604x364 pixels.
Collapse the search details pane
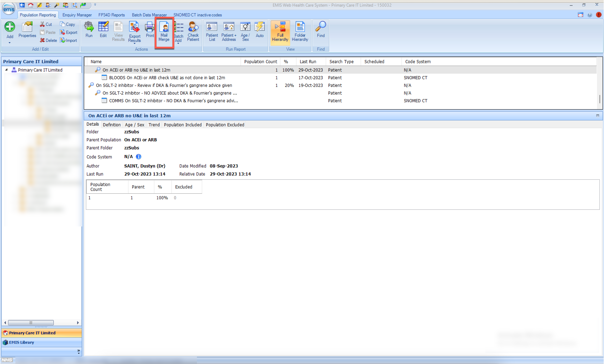click(598, 116)
